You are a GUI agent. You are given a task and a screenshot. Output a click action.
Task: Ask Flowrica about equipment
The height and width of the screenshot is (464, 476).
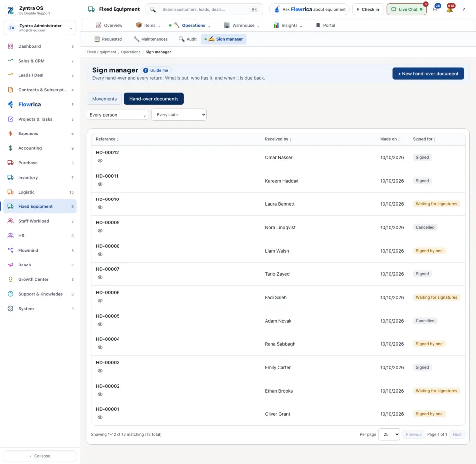[309, 10]
